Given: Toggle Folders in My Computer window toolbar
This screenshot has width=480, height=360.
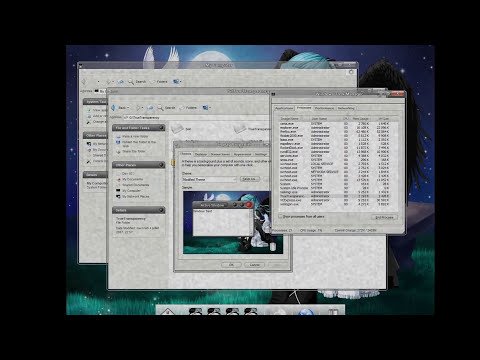Looking at the screenshot, I should 159,81.
